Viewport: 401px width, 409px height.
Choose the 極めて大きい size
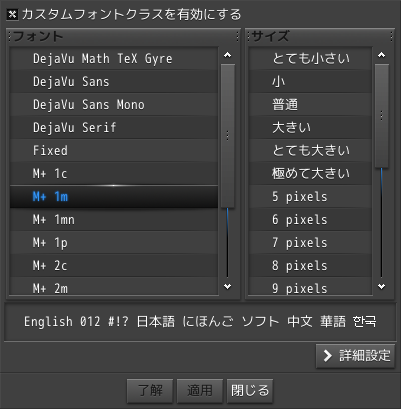(310, 174)
